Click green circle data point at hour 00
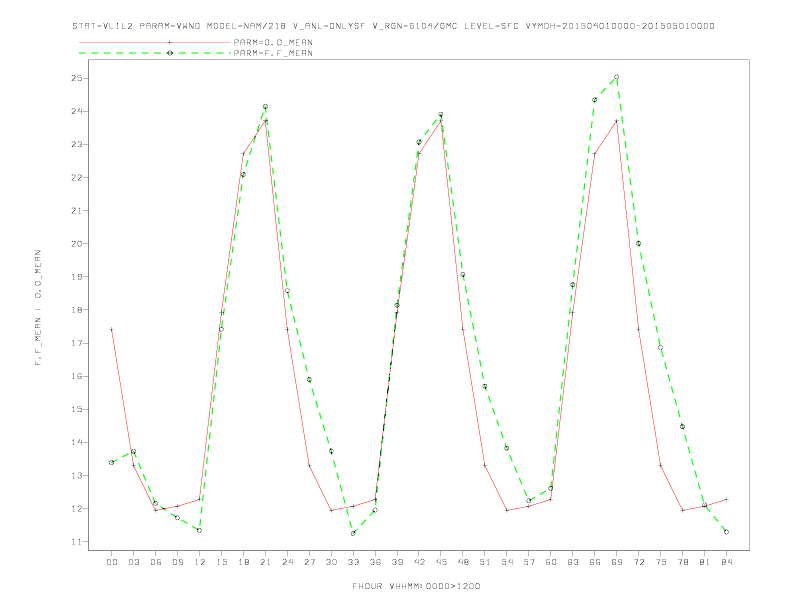 [x=112, y=462]
